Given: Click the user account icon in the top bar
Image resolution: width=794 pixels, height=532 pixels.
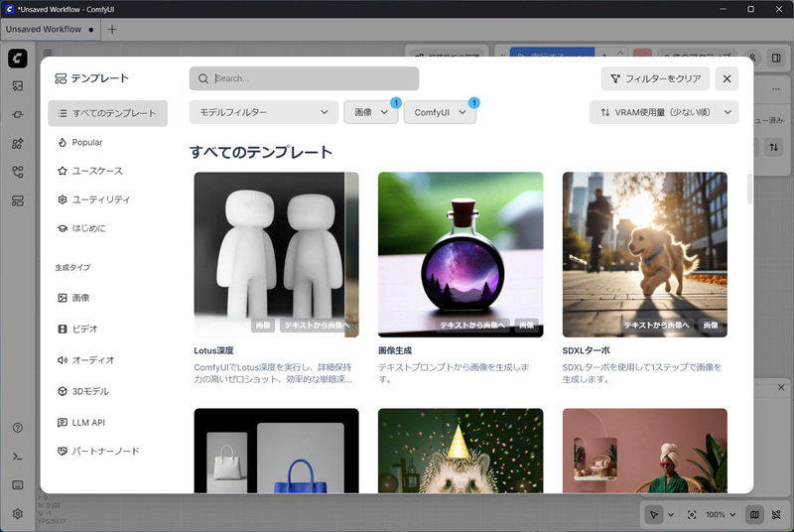Looking at the screenshot, I should [x=753, y=58].
